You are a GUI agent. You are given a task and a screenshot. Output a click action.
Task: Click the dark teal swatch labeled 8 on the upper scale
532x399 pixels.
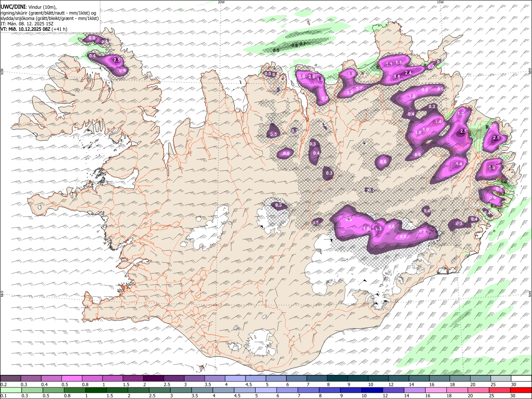pyautogui.click(x=337, y=379)
